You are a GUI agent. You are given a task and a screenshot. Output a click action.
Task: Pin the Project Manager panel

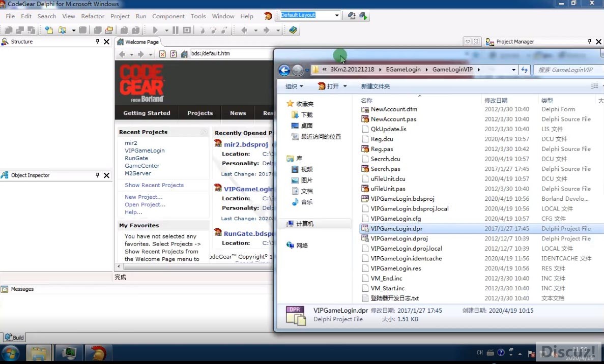(589, 41)
